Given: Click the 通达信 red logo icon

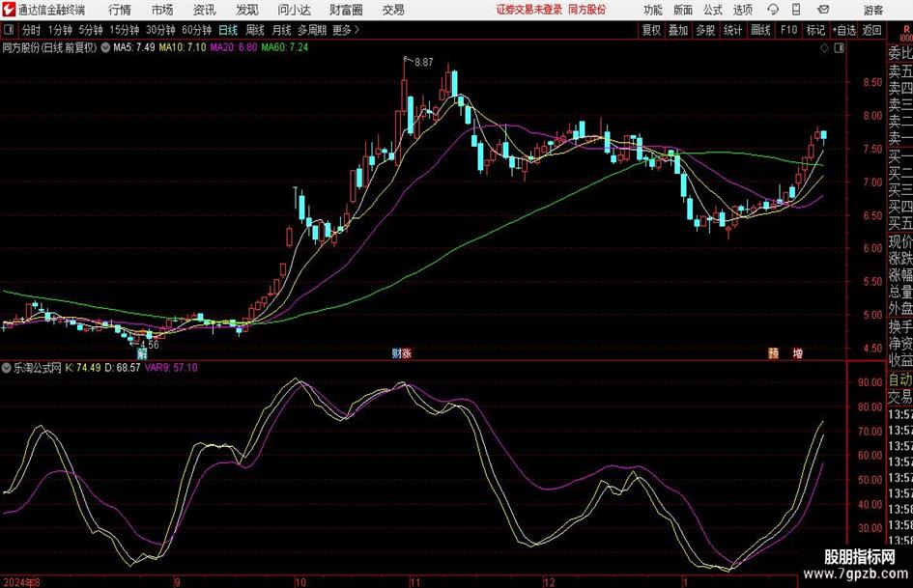Looking at the screenshot, I should pyautogui.click(x=9, y=10).
